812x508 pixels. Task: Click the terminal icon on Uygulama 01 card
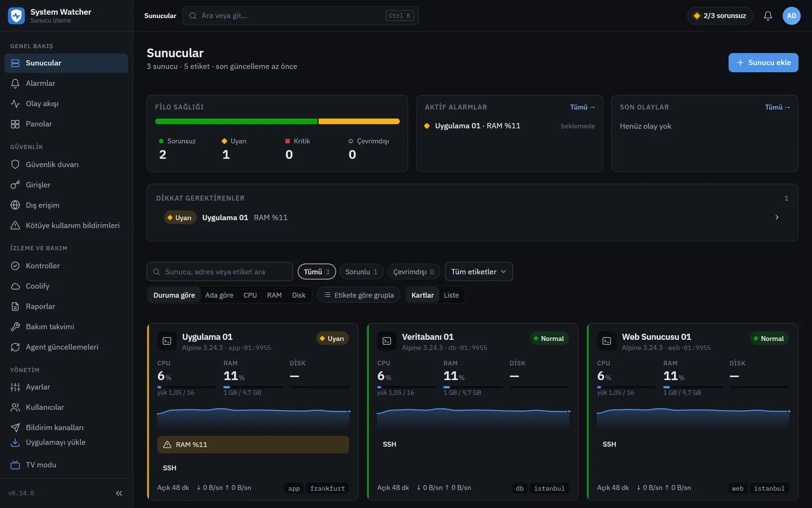coord(167,341)
